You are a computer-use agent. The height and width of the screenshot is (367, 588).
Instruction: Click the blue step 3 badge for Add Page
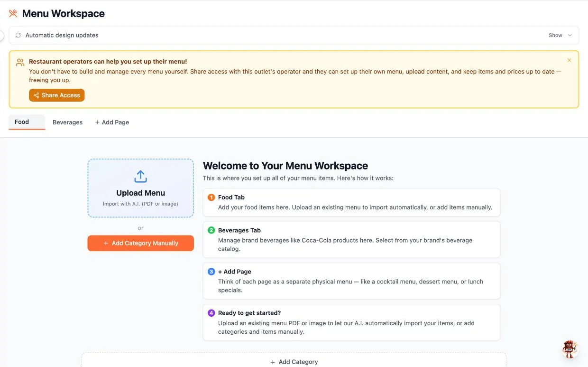pos(211,272)
